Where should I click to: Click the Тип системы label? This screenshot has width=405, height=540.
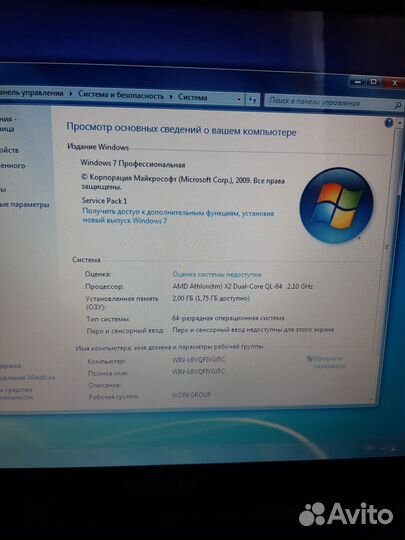[108, 319]
